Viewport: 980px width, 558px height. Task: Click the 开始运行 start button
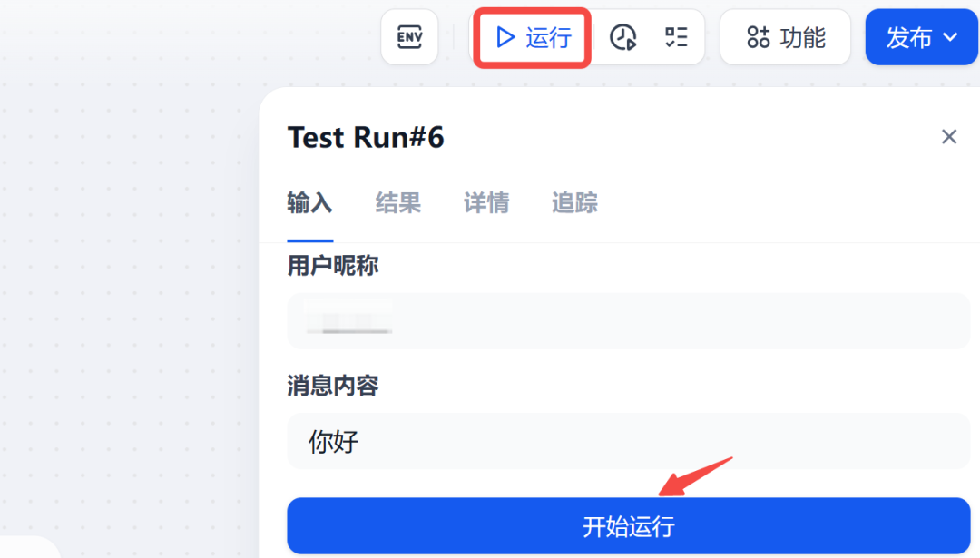pos(628,526)
